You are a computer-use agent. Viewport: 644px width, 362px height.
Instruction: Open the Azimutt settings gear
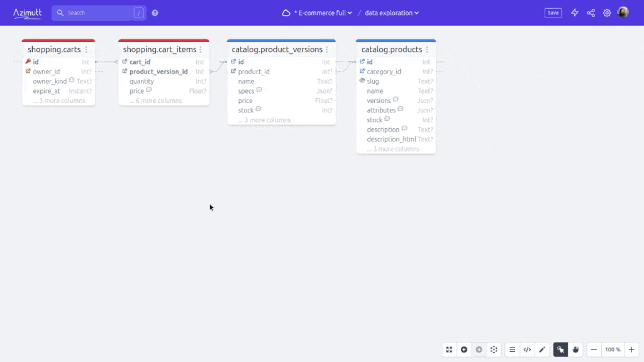click(x=606, y=13)
